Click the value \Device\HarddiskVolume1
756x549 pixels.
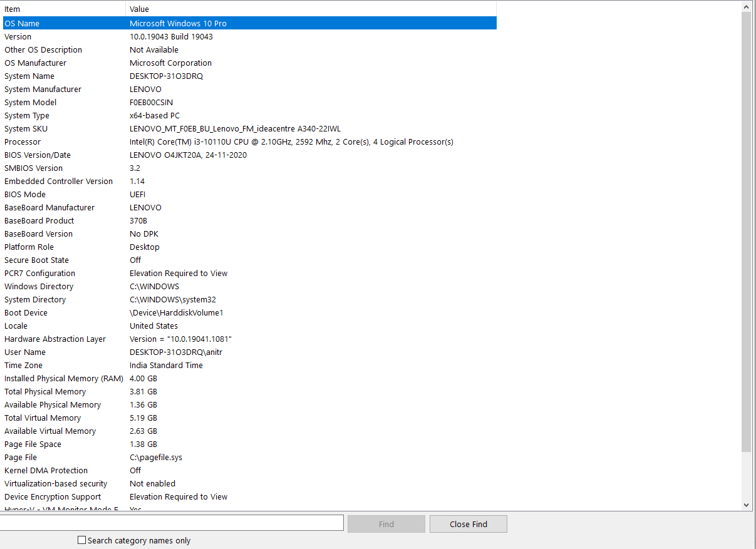[177, 312]
